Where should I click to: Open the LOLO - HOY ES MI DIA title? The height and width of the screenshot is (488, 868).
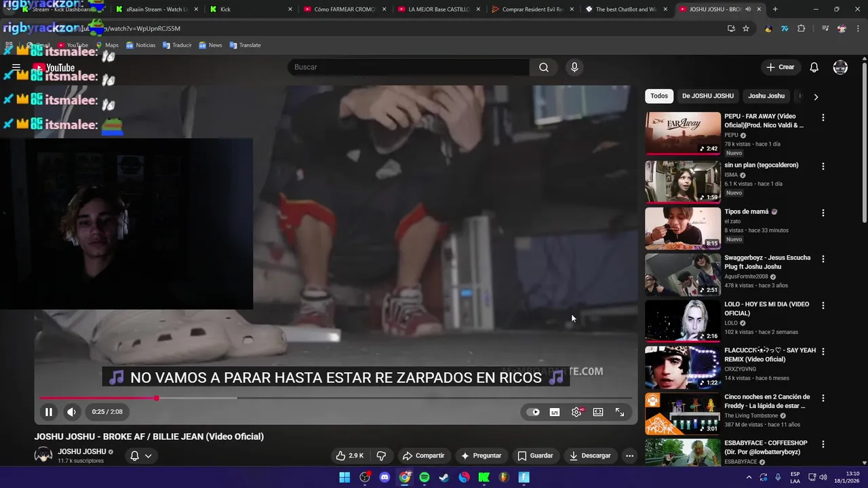[x=766, y=308]
